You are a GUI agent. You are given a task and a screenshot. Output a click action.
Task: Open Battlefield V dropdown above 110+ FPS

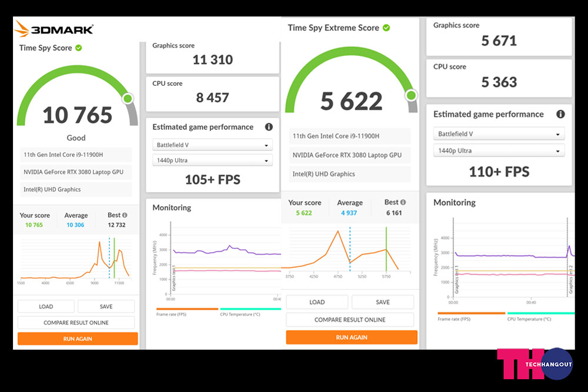499,134
